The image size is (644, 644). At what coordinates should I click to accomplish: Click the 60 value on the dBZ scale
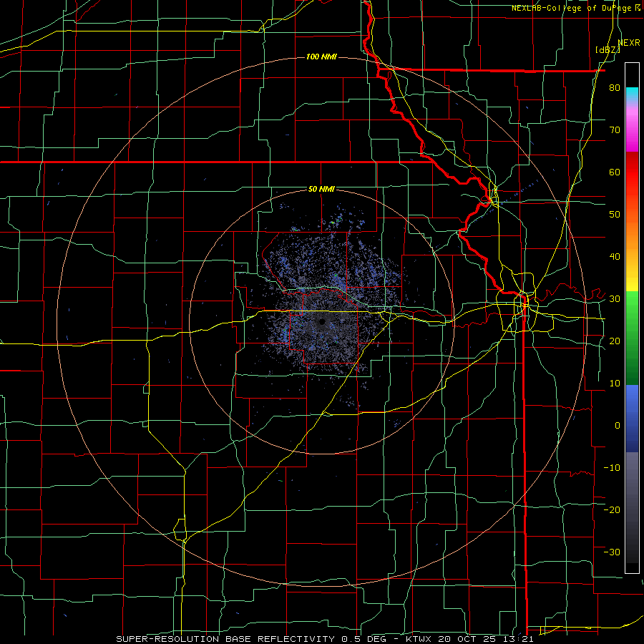615,172
